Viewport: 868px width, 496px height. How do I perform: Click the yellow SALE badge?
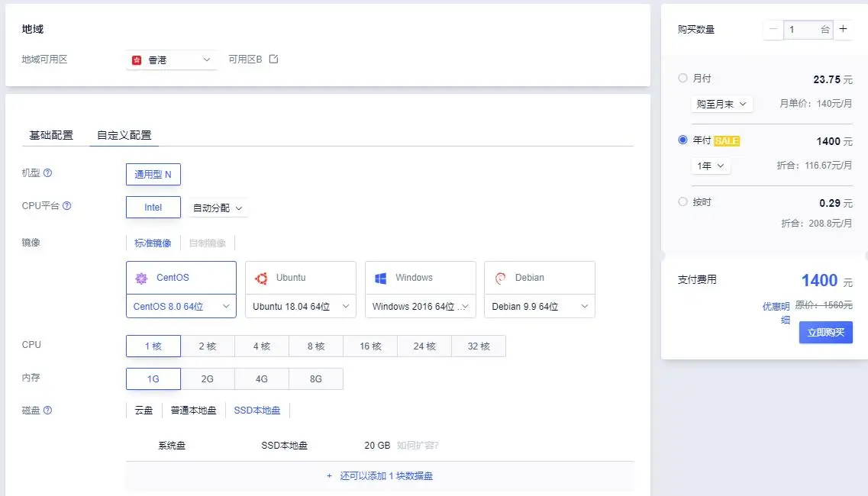(727, 140)
